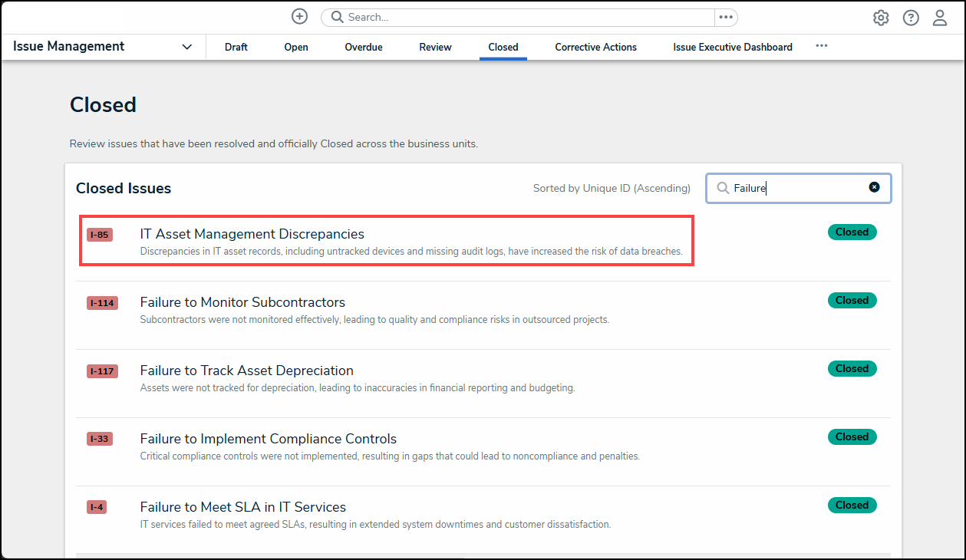Switch to the Overdue tab
Image resolution: width=966 pixels, height=560 pixels.
click(363, 47)
